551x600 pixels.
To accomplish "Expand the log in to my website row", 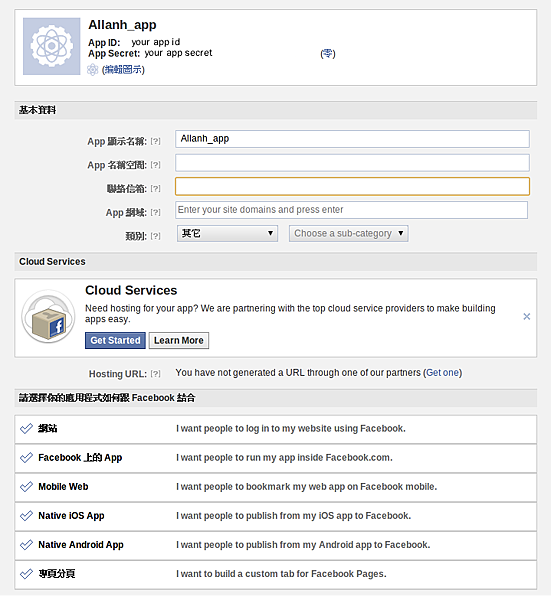I will pos(276,429).
